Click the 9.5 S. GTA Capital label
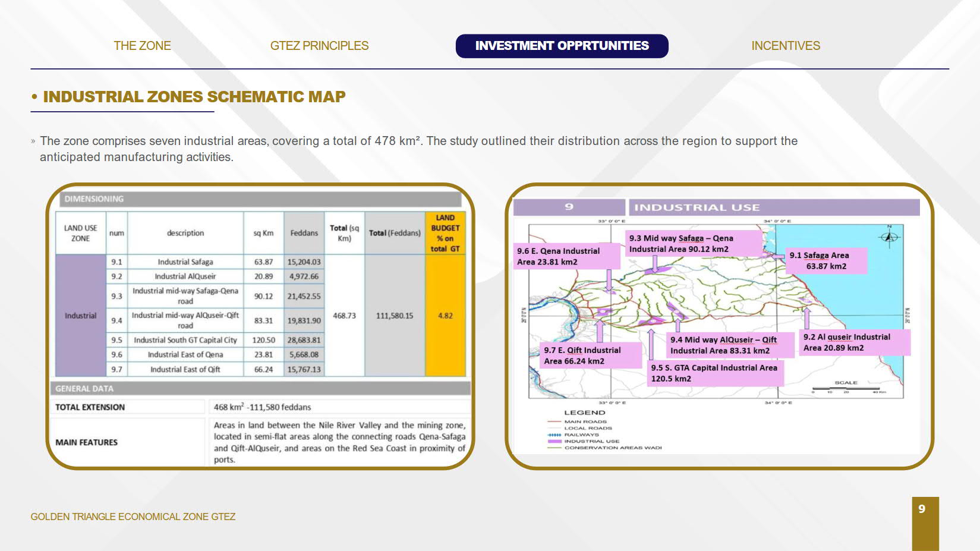This screenshot has width=980, height=551. click(x=716, y=373)
